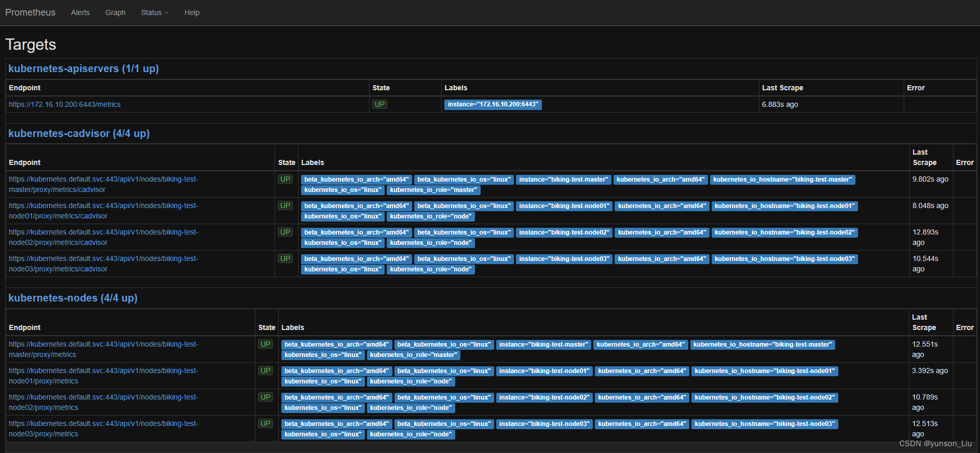This screenshot has width=980, height=453.
Task: Click the UP state badge in apiservers row
Action: pos(379,104)
